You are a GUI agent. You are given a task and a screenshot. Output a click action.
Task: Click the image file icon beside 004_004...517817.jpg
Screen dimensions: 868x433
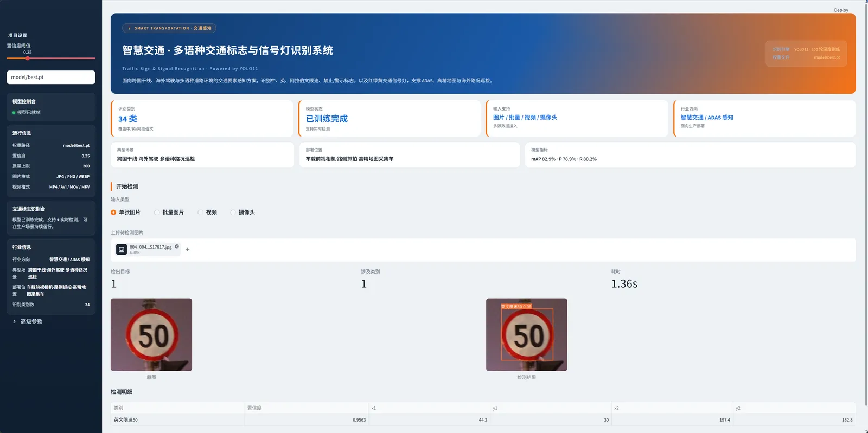(x=122, y=249)
